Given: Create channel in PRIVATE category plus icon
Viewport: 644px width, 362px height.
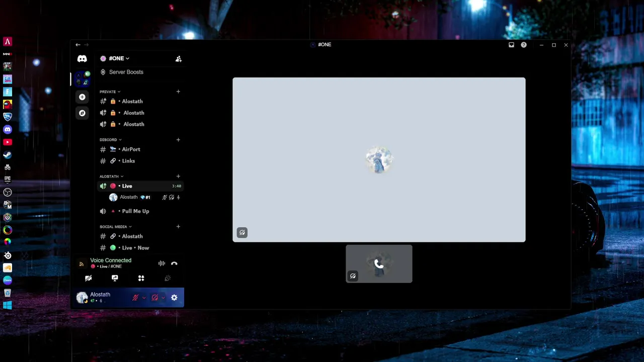Looking at the screenshot, I should pos(178,92).
